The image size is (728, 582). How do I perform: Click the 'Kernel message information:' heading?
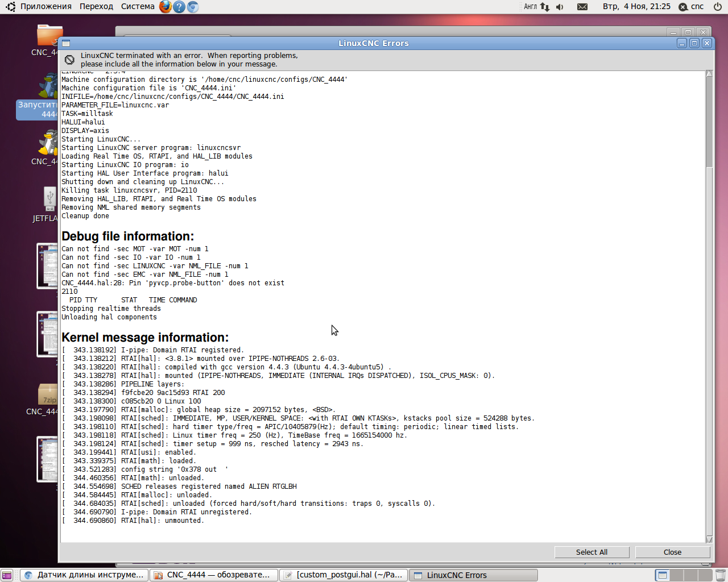pos(145,338)
